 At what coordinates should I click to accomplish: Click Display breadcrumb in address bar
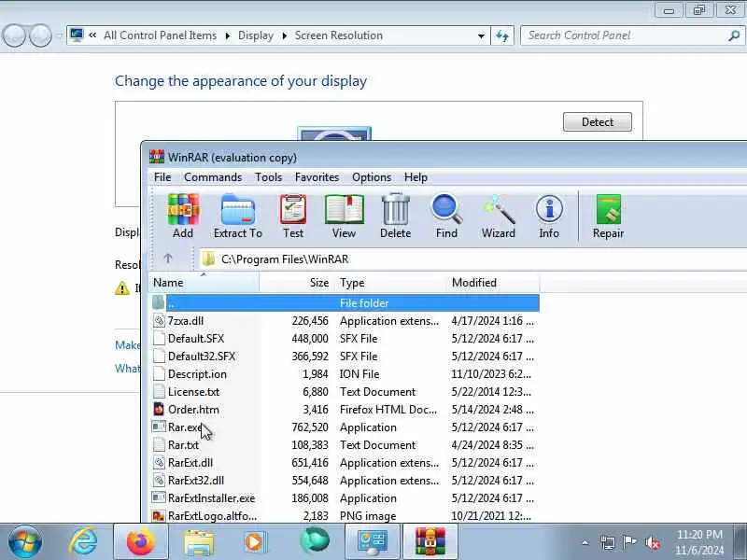[x=256, y=35]
